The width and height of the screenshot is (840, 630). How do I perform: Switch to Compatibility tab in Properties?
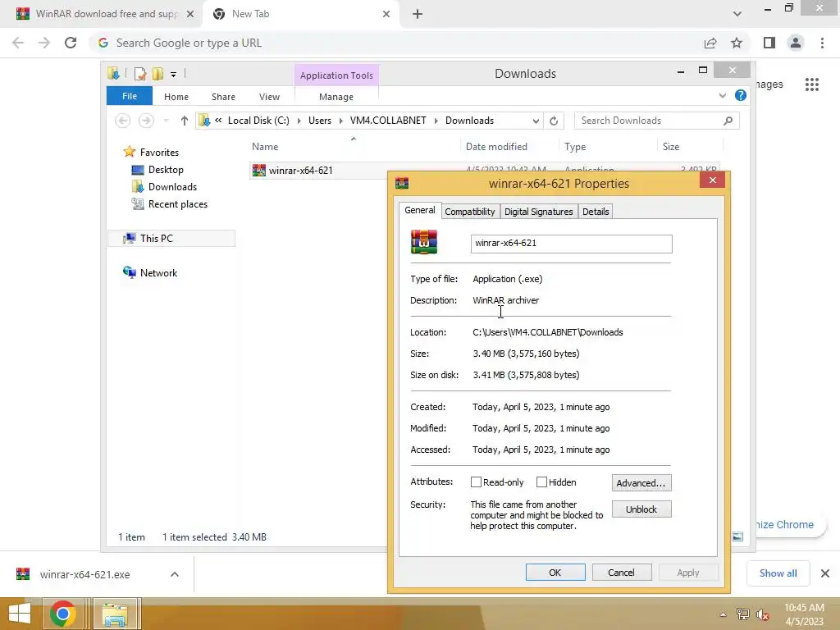tap(470, 212)
